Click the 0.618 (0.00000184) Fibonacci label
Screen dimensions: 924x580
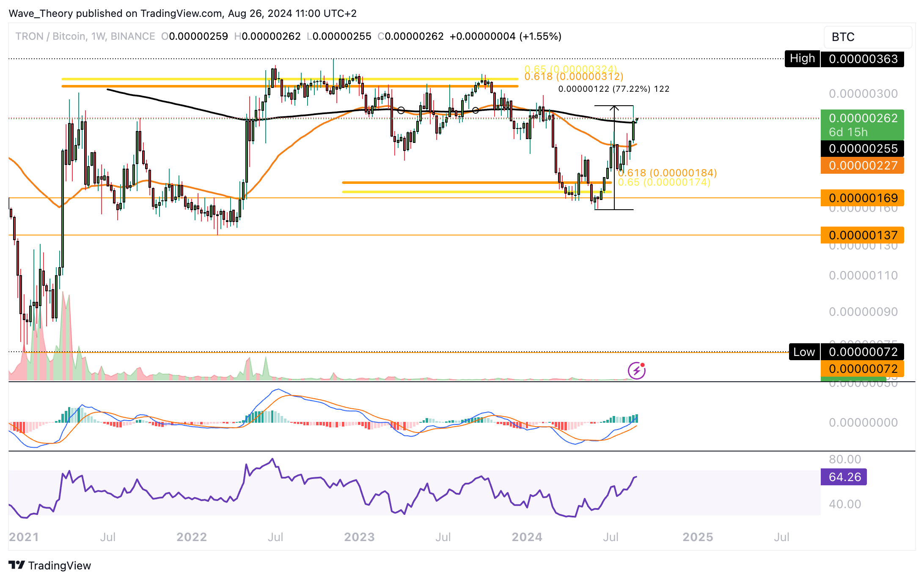pyautogui.click(x=667, y=172)
